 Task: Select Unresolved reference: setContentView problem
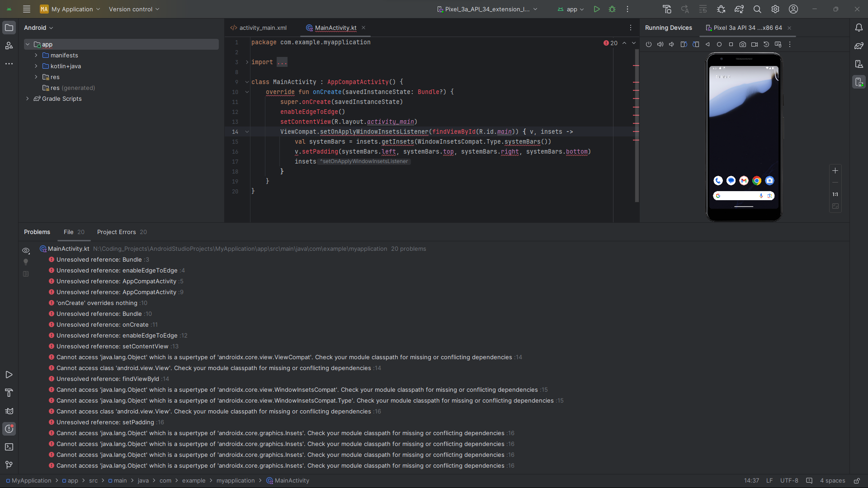tap(112, 346)
